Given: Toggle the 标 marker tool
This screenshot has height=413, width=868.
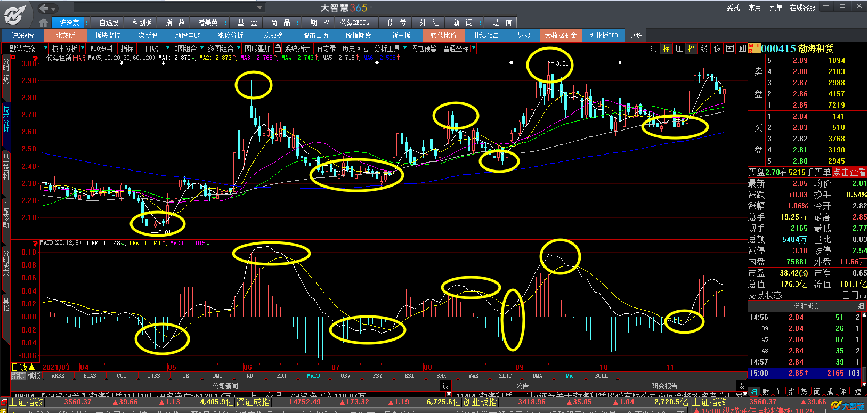Looking at the screenshot, I should (666, 48).
